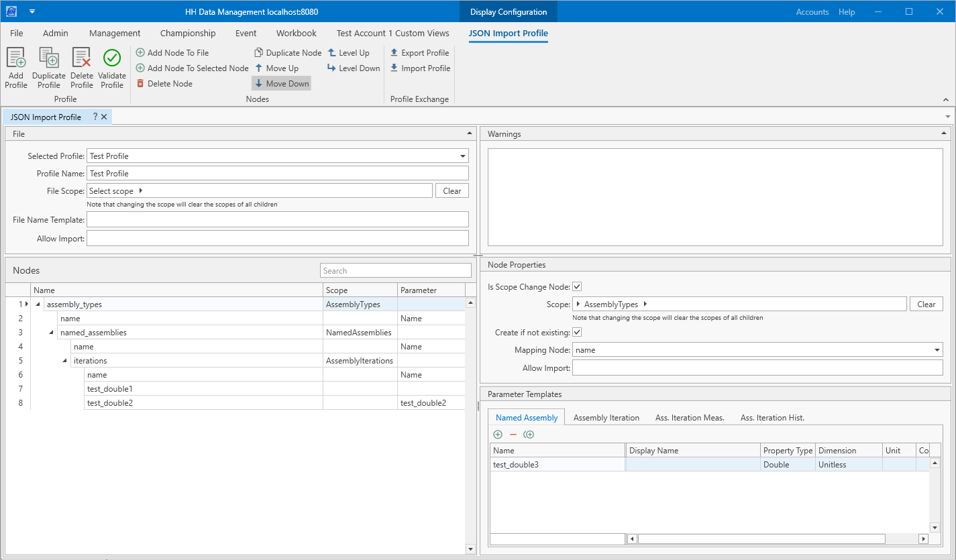The width and height of the screenshot is (956, 560).
Task: Delete the selected node
Action: 164,84
